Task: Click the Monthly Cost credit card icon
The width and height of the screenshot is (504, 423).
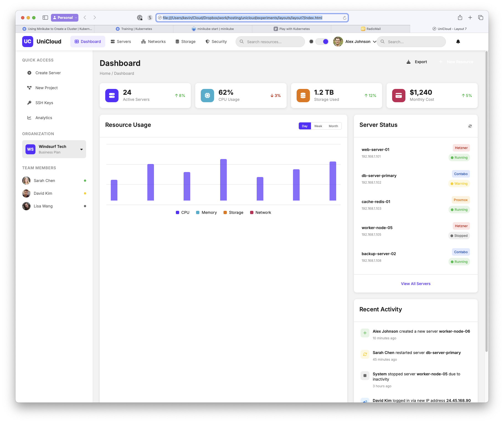Action: coord(398,96)
